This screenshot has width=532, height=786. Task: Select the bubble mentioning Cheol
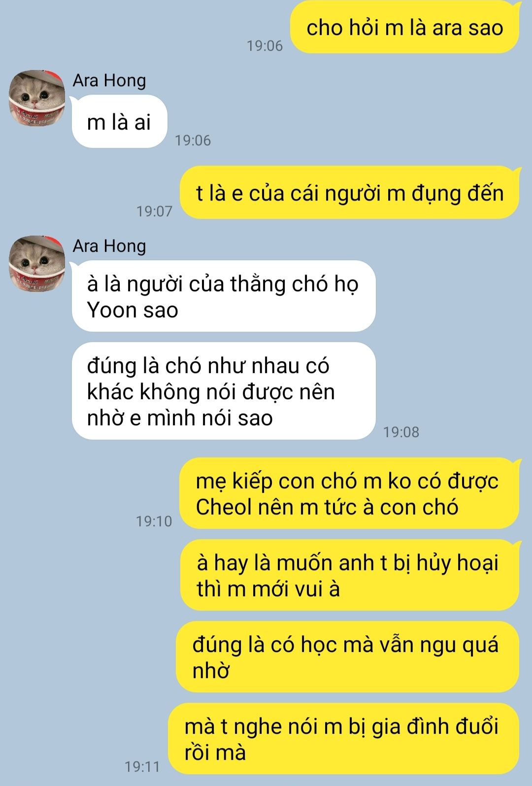click(x=349, y=493)
